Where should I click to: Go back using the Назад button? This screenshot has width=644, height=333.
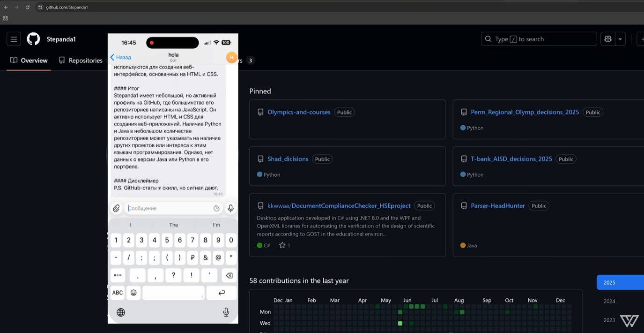120,57
